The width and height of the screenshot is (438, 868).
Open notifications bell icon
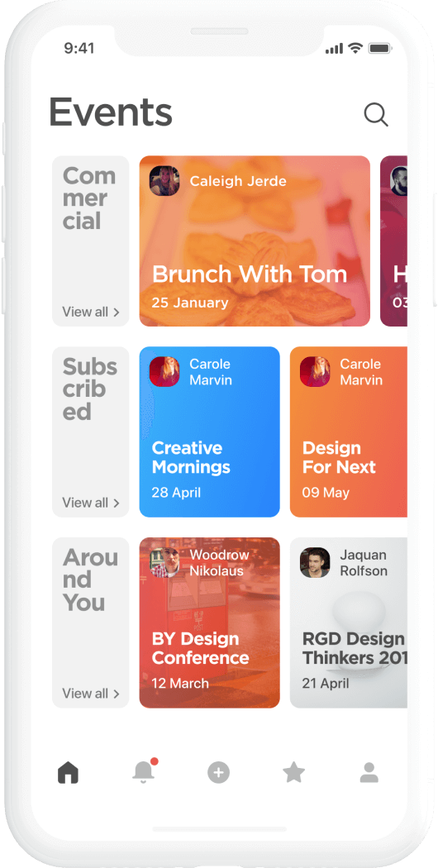coord(144,771)
